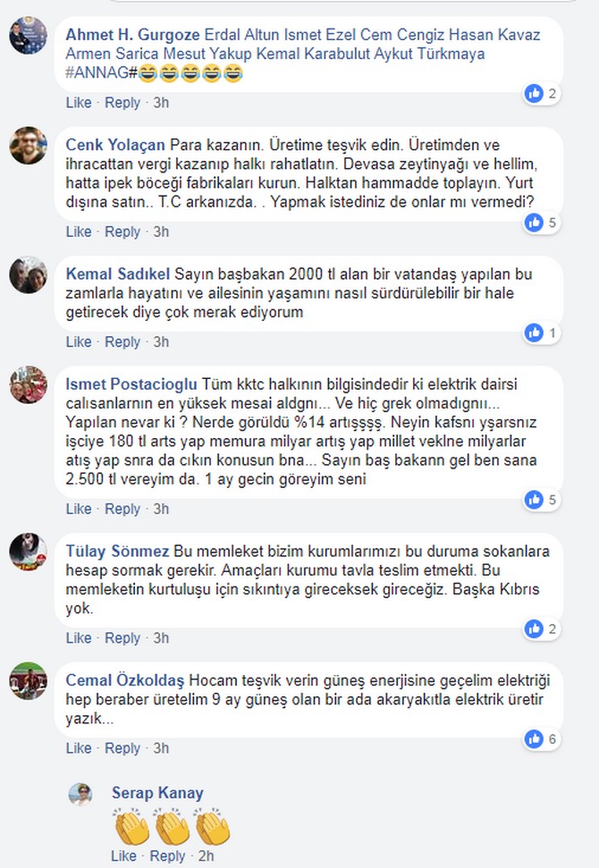Open the like reaction badge on Kemal Sadıkel's comment
Screen dimensions: 599x868
point(542,333)
